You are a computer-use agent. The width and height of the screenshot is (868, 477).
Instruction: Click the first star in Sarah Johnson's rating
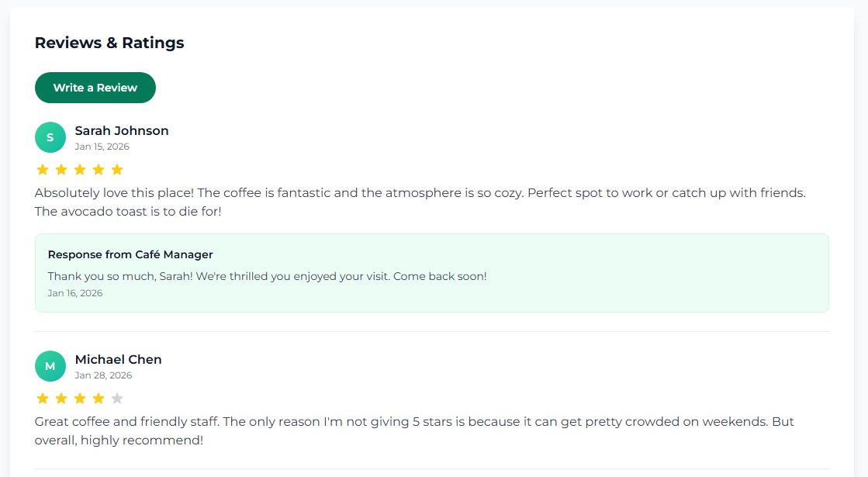[43, 169]
